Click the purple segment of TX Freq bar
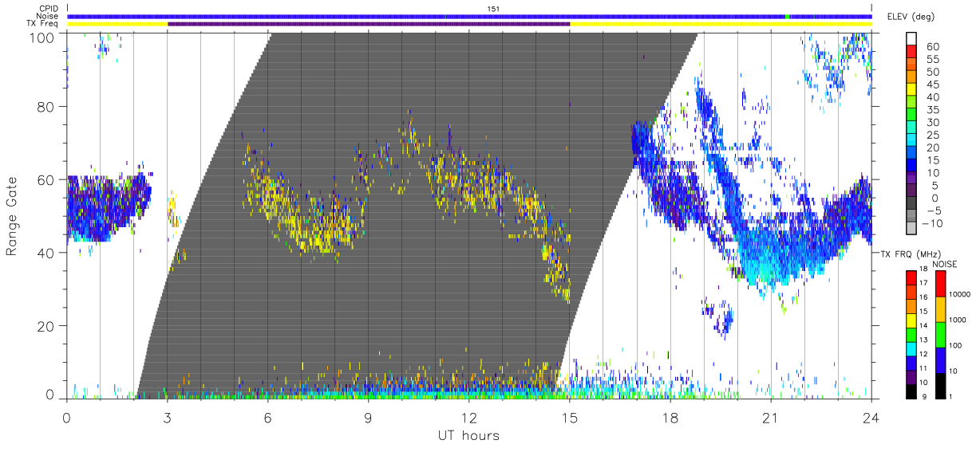980x452 pixels. click(x=368, y=24)
